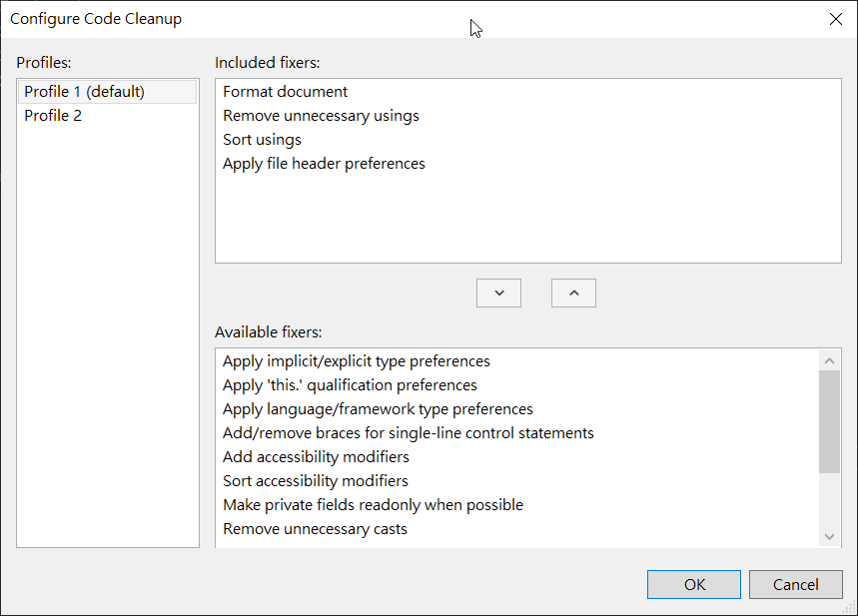
Task: Click the up chevron to include fixer
Action: click(573, 293)
